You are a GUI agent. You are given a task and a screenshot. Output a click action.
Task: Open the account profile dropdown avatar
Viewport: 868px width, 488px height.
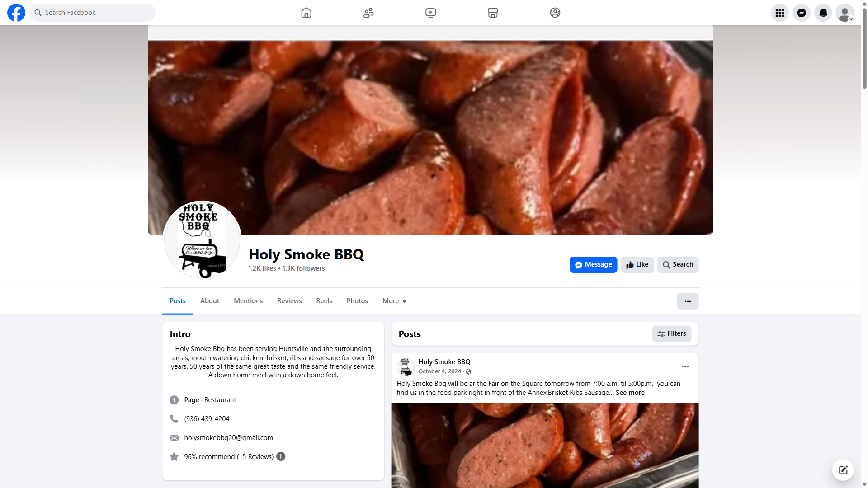pos(844,13)
